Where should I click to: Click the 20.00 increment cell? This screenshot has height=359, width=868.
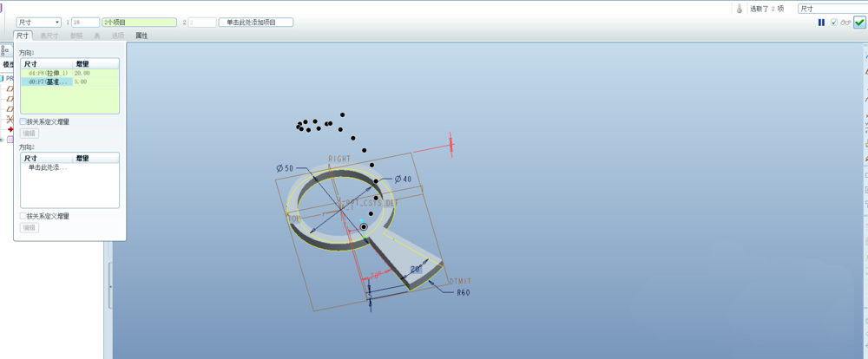coord(95,73)
